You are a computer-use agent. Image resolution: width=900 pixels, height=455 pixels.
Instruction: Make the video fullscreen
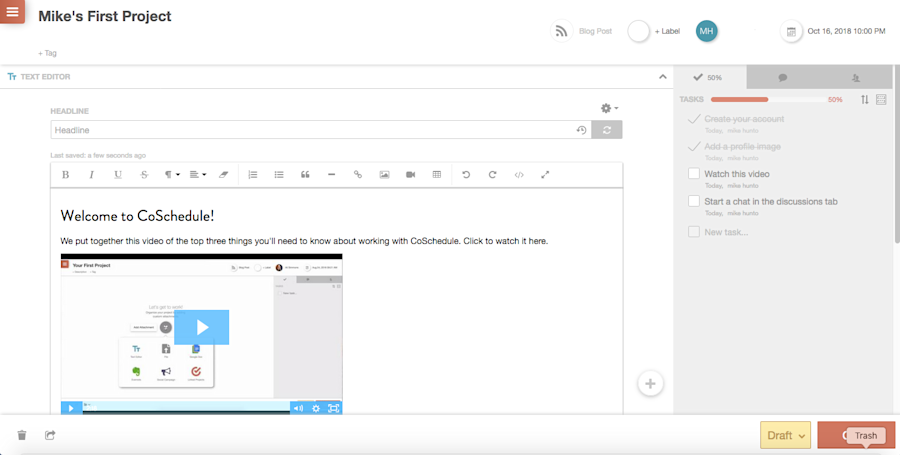coord(333,408)
